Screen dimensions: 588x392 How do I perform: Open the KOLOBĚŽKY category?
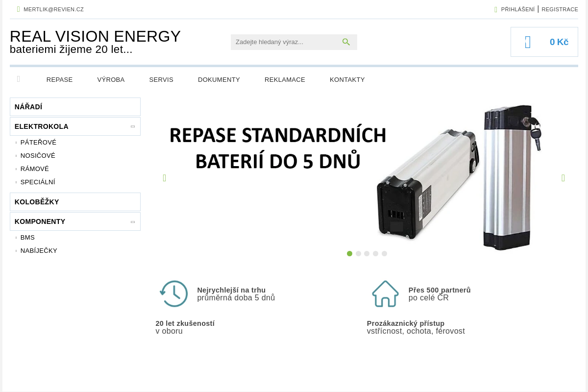[x=75, y=202]
